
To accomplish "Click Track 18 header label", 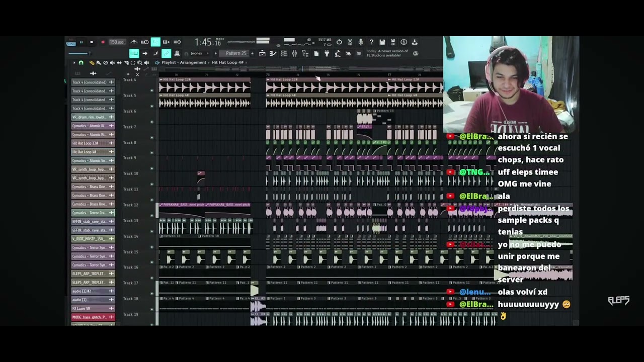I will click(x=130, y=299).
